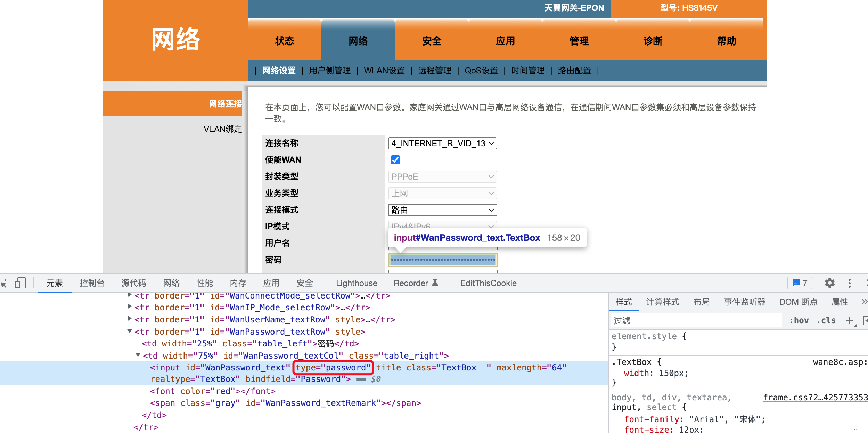
Task: Go to WLAN设置 submenu link
Action: click(x=384, y=71)
